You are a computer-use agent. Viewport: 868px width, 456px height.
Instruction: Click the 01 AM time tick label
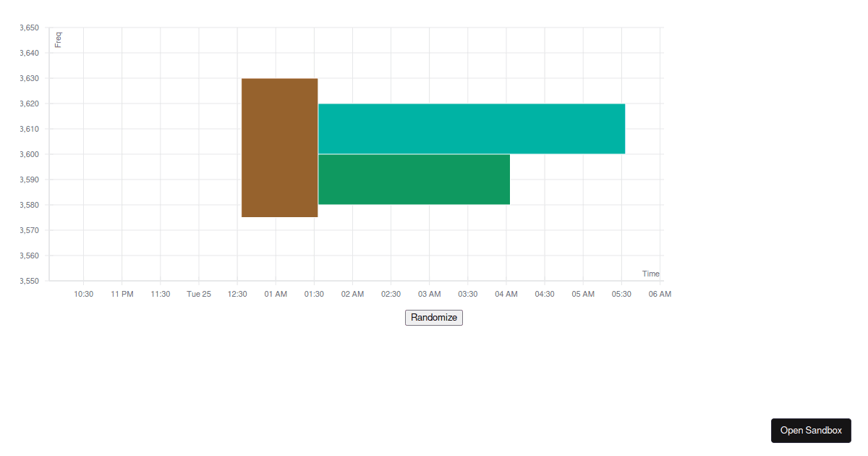276,294
